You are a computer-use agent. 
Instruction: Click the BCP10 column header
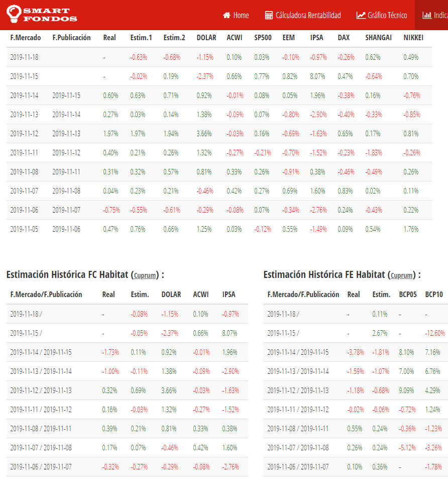point(434,295)
